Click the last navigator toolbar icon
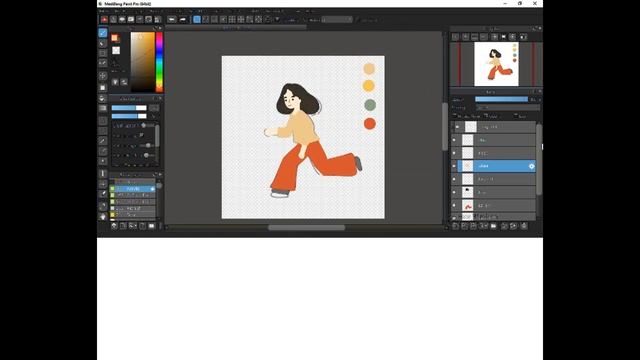The image size is (640, 360). pyautogui.click(x=523, y=37)
